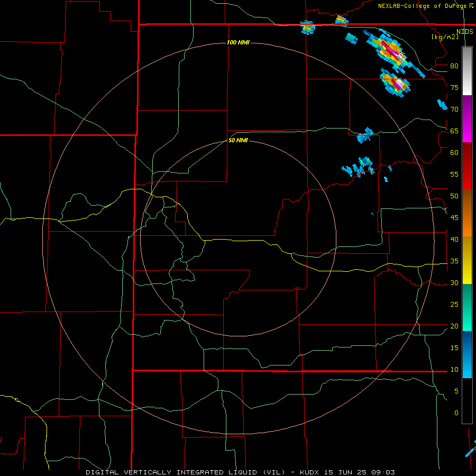Select the legend value 80

pos(454,66)
